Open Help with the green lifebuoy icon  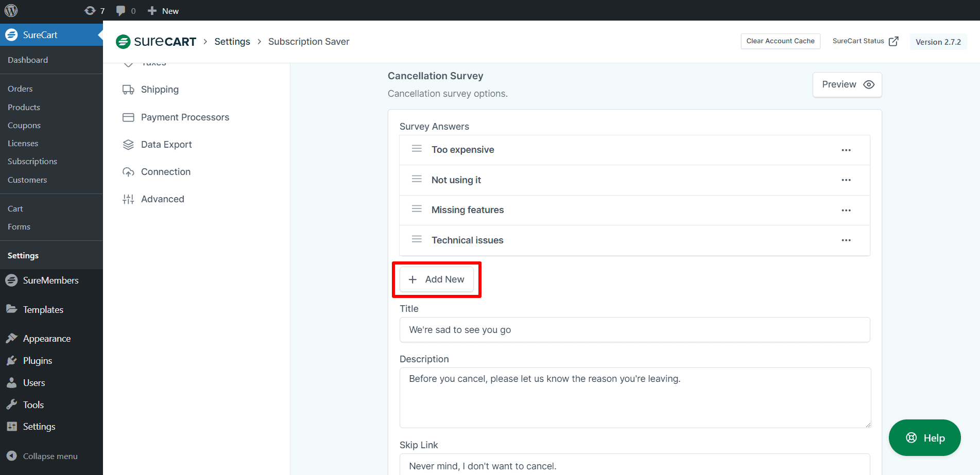click(912, 437)
